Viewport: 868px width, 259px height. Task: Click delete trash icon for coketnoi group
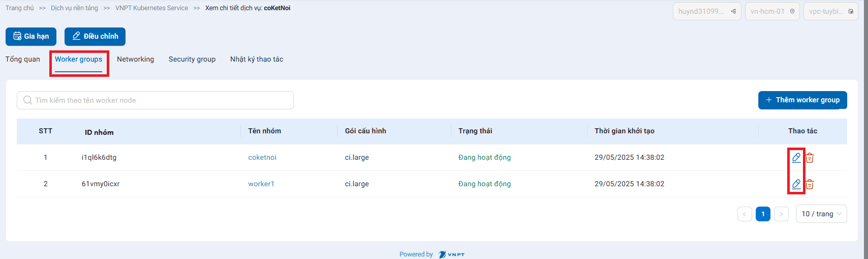[x=810, y=158]
